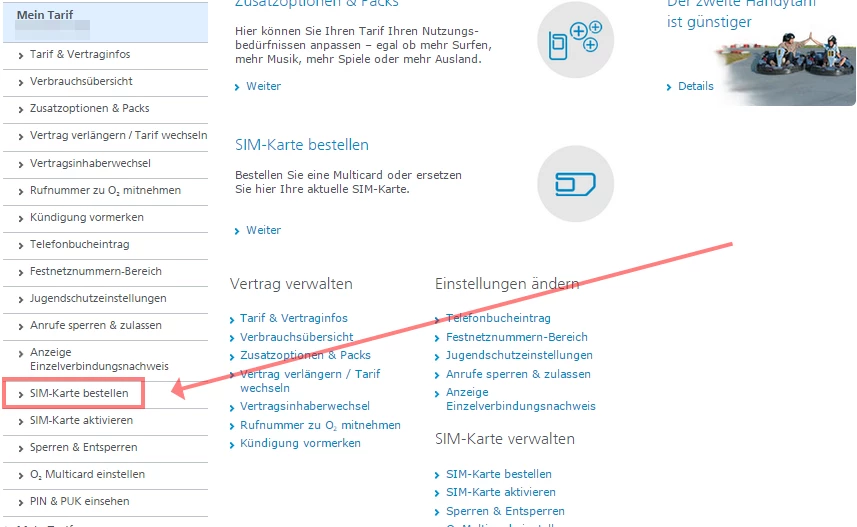Open Details link of the Handytarif promo

[695, 86]
